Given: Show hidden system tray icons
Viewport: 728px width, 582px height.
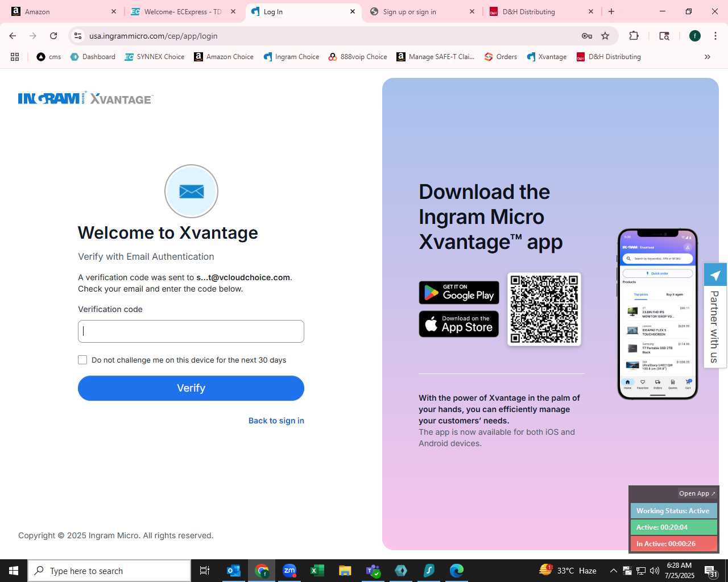Looking at the screenshot, I should pyautogui.click(x=614, y=571).
